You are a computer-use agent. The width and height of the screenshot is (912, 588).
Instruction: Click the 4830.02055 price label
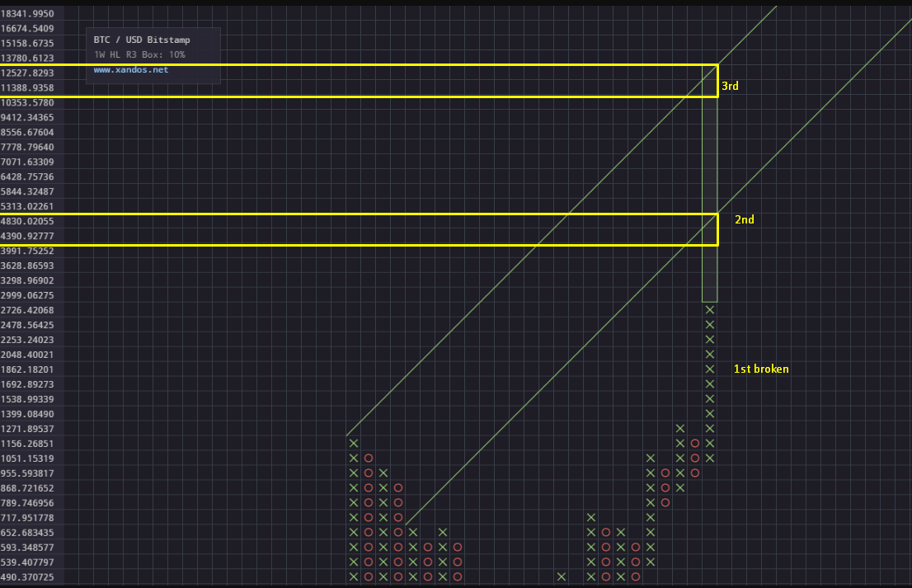click(x=27, y=221)
